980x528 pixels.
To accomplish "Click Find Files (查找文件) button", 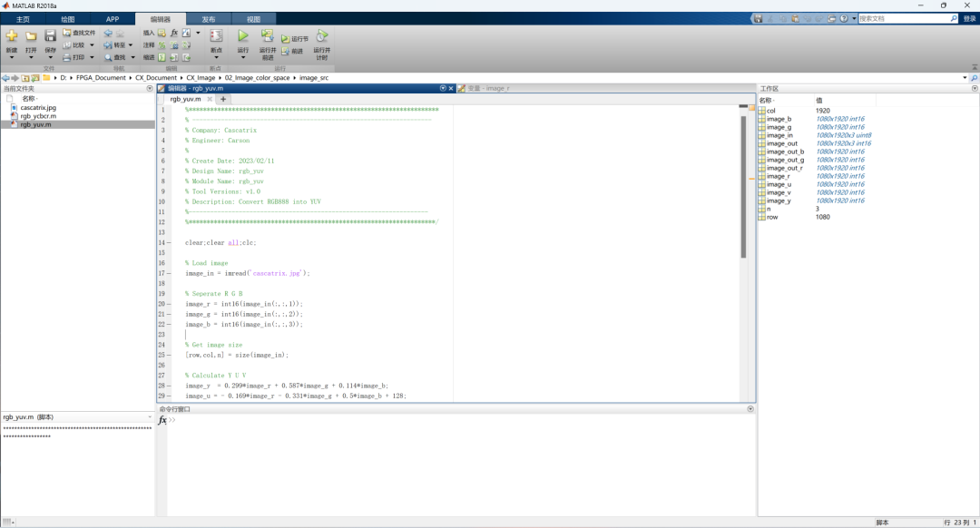I will (80, 33).
